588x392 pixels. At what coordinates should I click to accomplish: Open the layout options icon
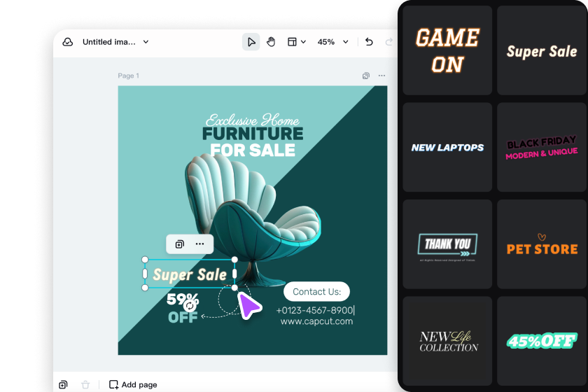[292, 42]
